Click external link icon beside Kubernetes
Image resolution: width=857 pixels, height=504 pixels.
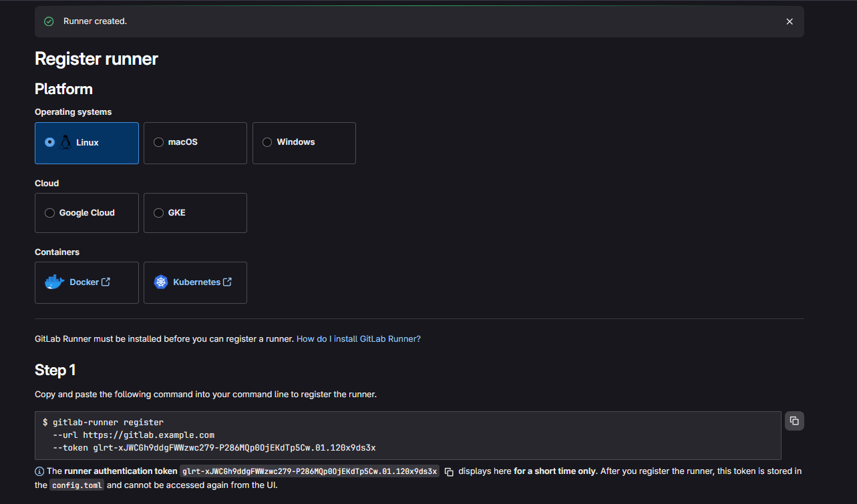tap(227, 282)
